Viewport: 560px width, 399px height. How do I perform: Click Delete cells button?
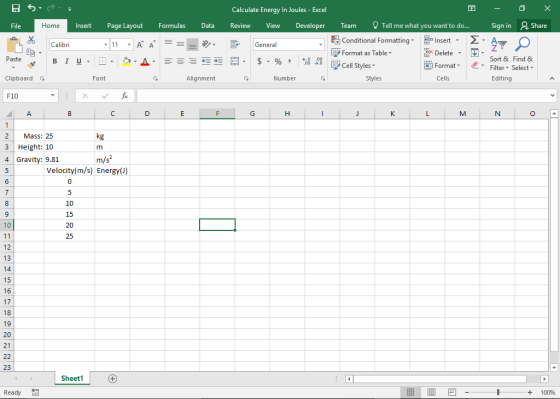click(443, 53)
